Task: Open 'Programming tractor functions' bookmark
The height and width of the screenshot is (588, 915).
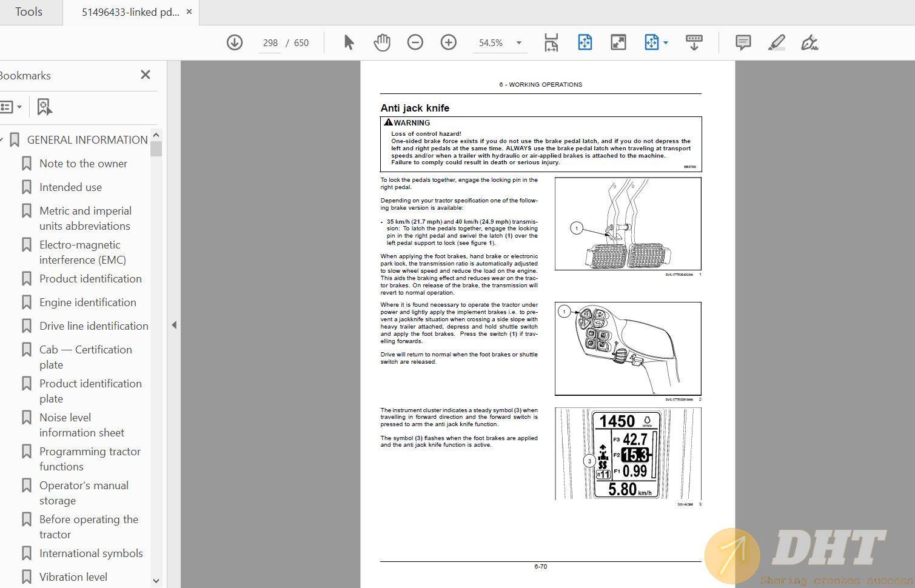Action: click(90, 459)
